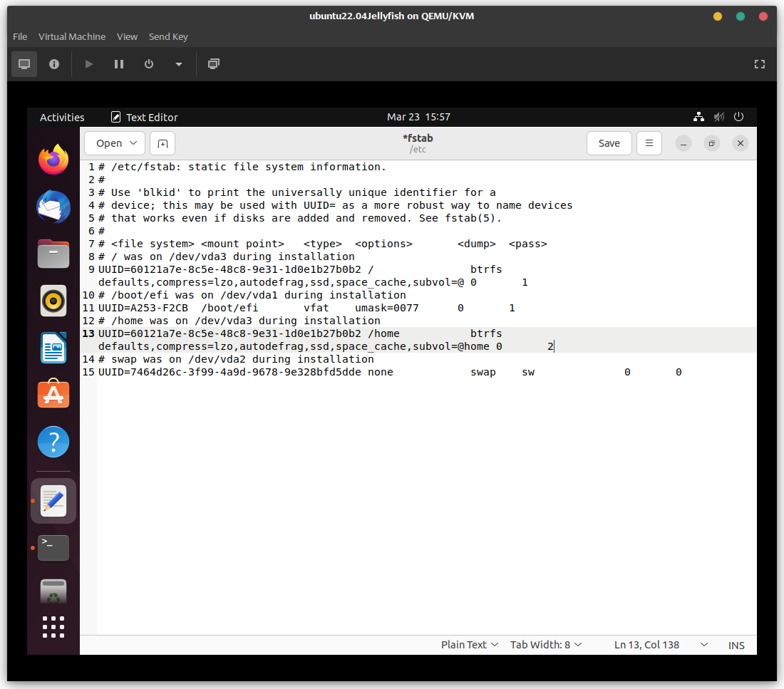Open the View menu
This screenshot has height=689, width=784.
127,36
